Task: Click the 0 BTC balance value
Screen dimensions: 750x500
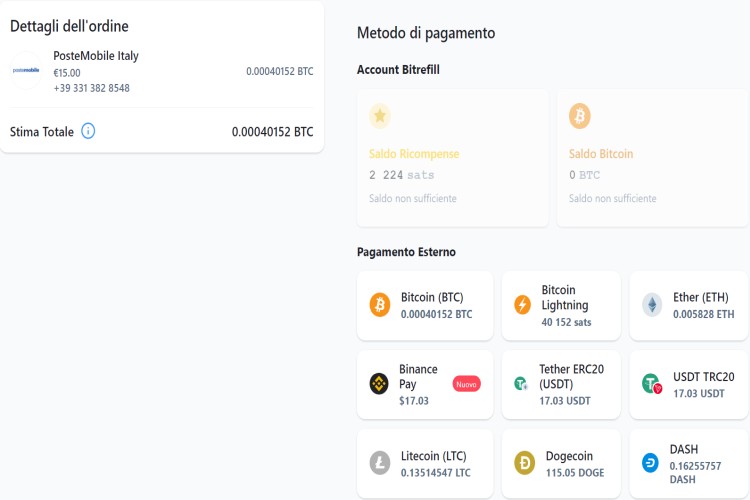Action: coord(584,175)
